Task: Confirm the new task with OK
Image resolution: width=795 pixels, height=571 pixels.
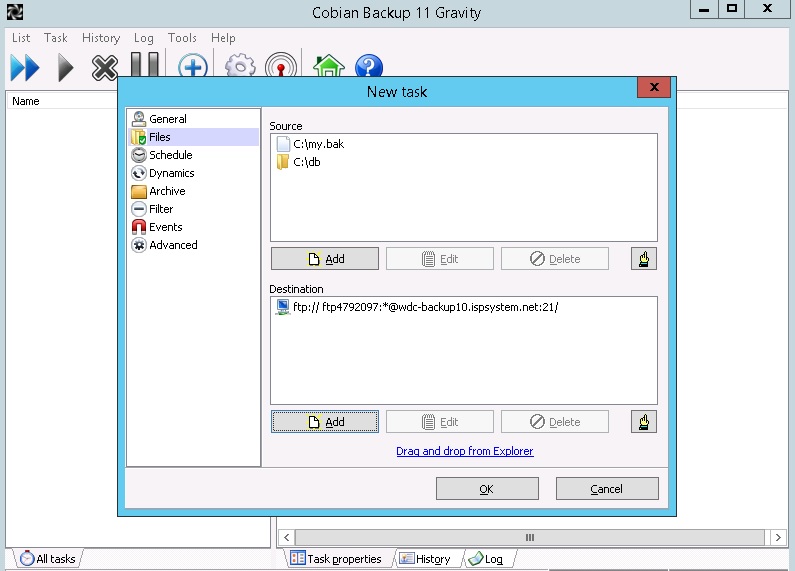Action: [487, 489]
